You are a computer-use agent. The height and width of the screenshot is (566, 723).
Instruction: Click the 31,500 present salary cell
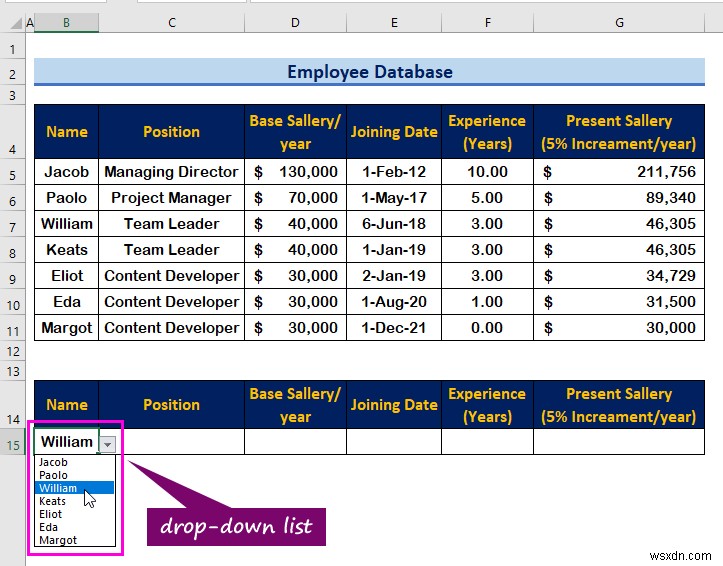tap(619, 301)
